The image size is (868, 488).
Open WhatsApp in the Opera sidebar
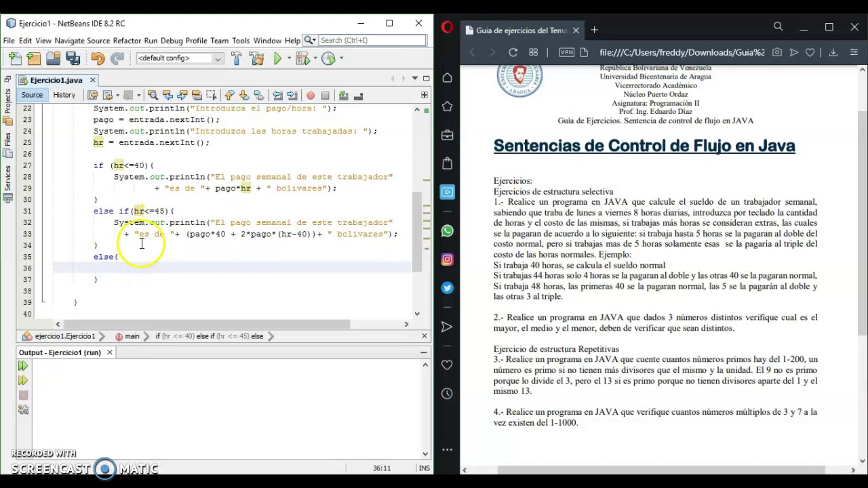(447, 231)
